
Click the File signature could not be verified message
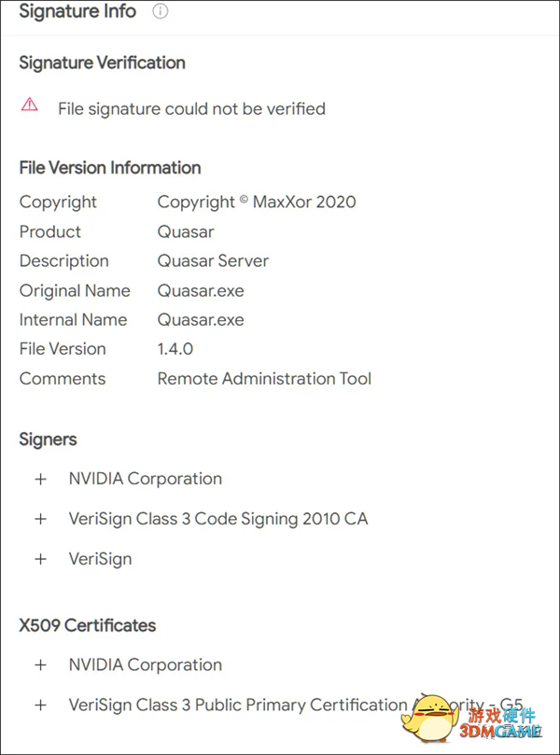pyautogui.click(x=191, y=109)
